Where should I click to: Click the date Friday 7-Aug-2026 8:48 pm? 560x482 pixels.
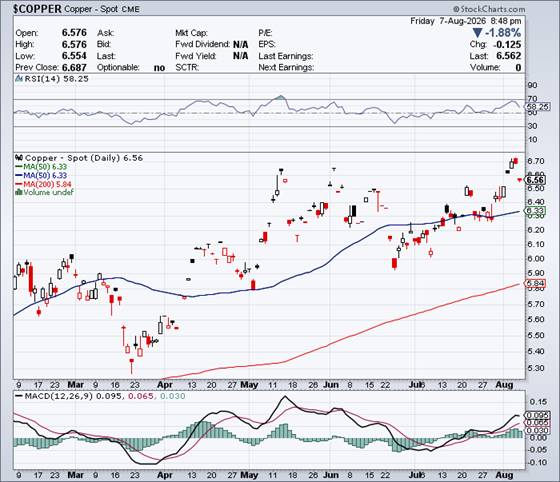[465, 21]
